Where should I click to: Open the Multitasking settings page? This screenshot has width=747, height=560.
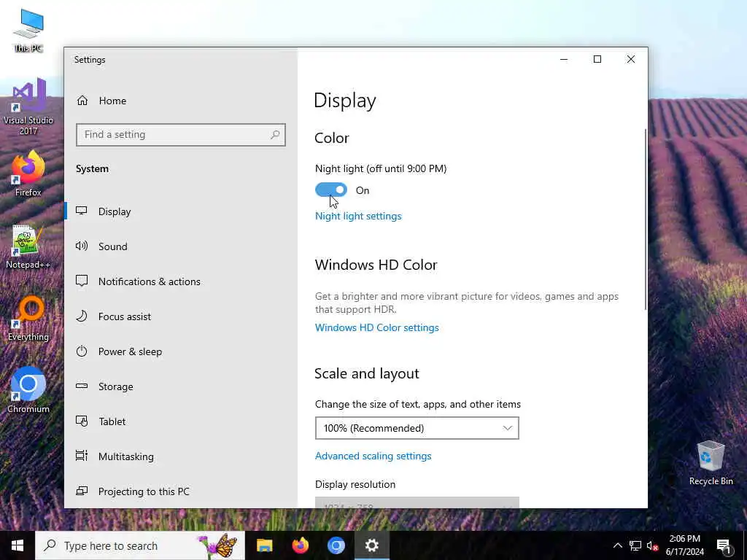click(x=125, y=456)
